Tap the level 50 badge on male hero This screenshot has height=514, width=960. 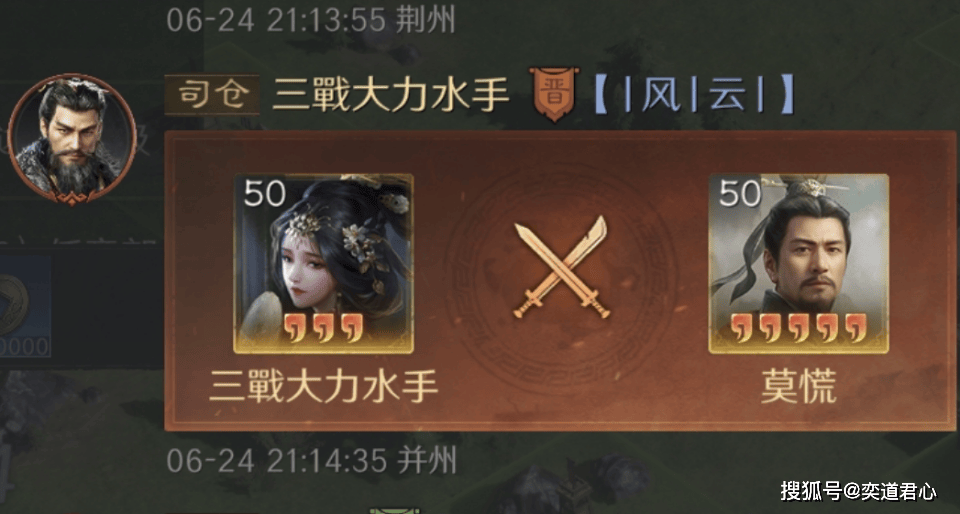coord(740,194)
